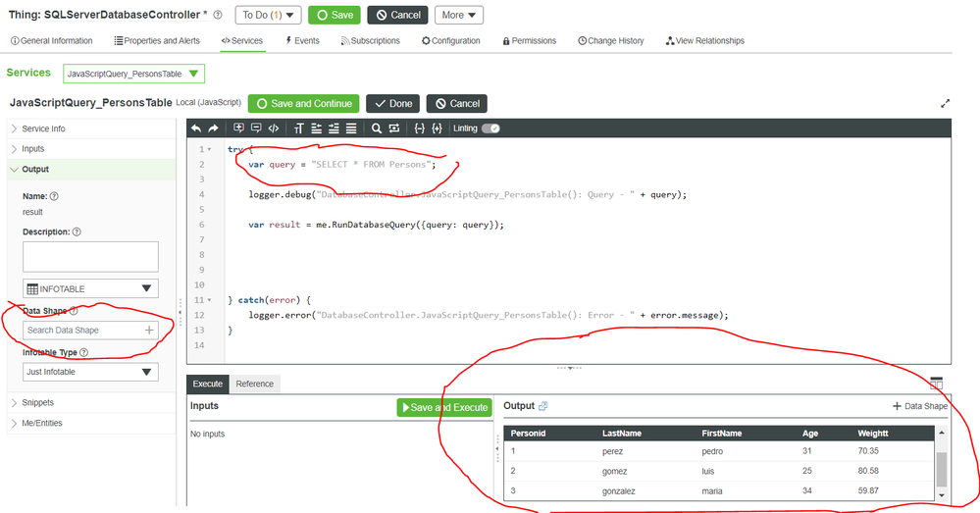Expand the Snippets section
980x513 pixels.
pos(91,402)
